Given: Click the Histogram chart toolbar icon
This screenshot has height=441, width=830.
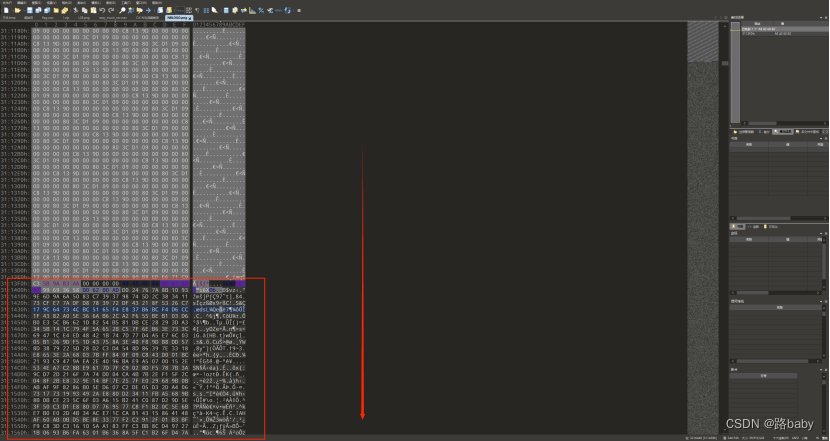Looking at the screenshot, I should click(252, 10).
